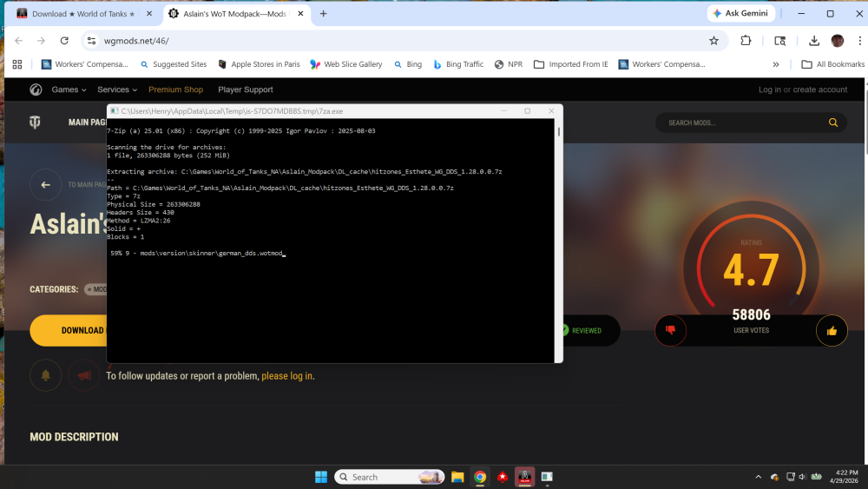
Task: Open the Windows Start menu
Action: tap(321, 477)
